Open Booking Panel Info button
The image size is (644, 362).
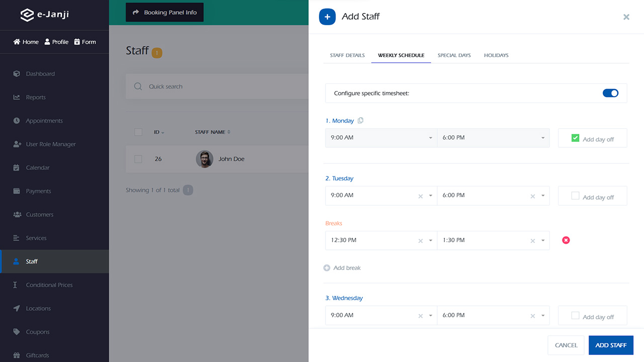pos(165,13)
